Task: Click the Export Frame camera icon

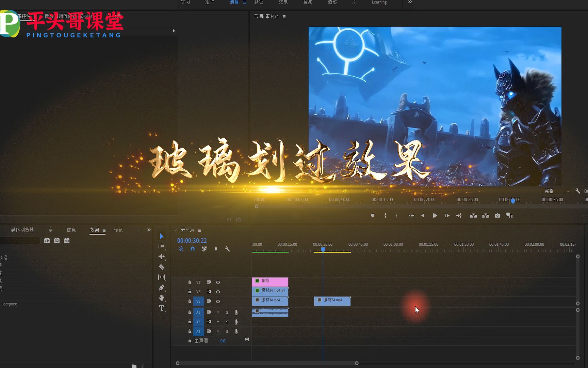Action: coord(497,215)
